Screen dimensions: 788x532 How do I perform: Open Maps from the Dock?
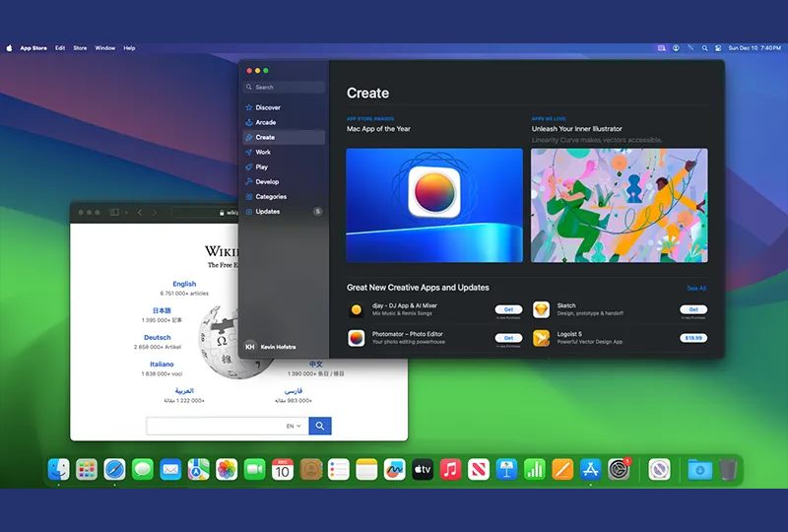tap(199, 470)
